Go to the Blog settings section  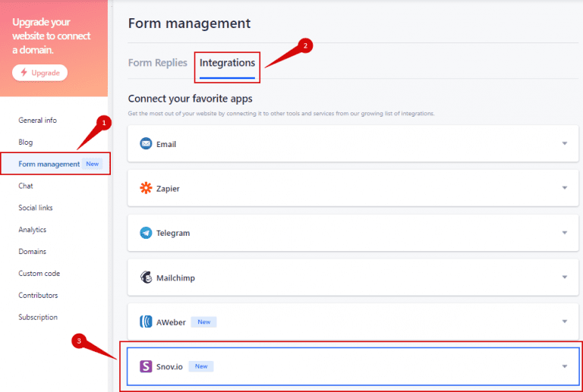(26, 142)
